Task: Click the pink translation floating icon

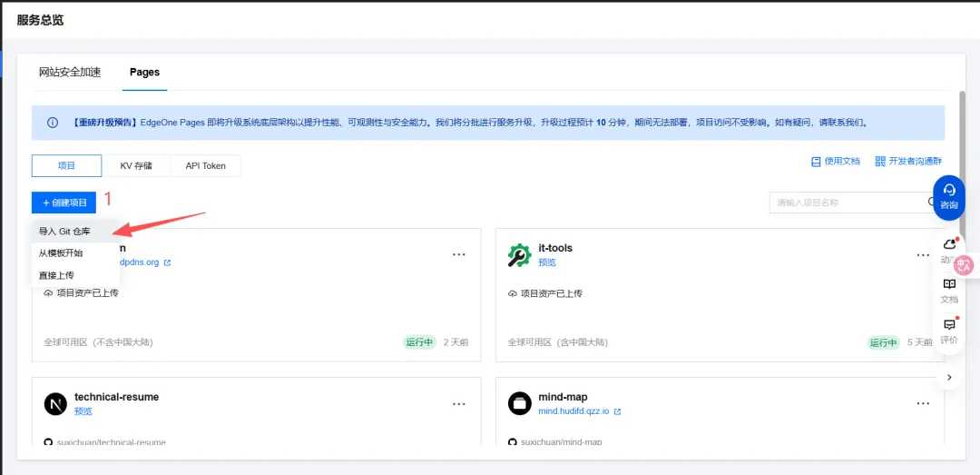Action: click(x=965, y=264)
